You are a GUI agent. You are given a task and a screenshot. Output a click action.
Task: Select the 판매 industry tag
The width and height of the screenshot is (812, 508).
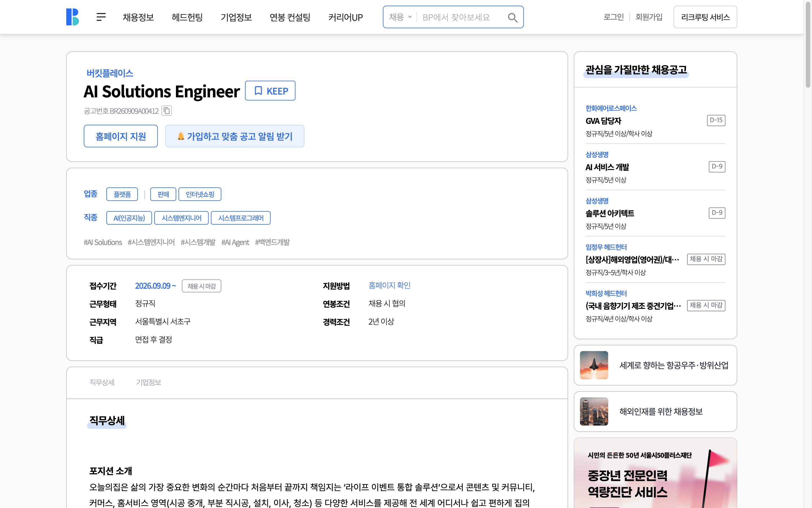click(x=163, y=194)
